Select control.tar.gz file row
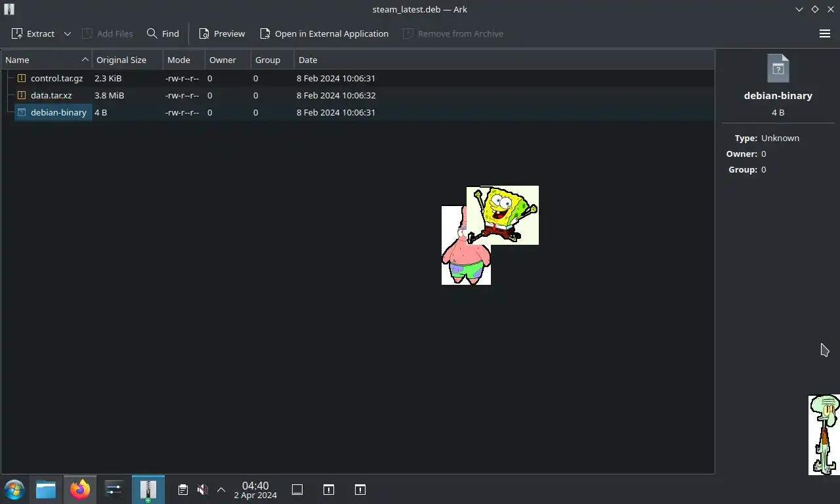 point(358,78)
